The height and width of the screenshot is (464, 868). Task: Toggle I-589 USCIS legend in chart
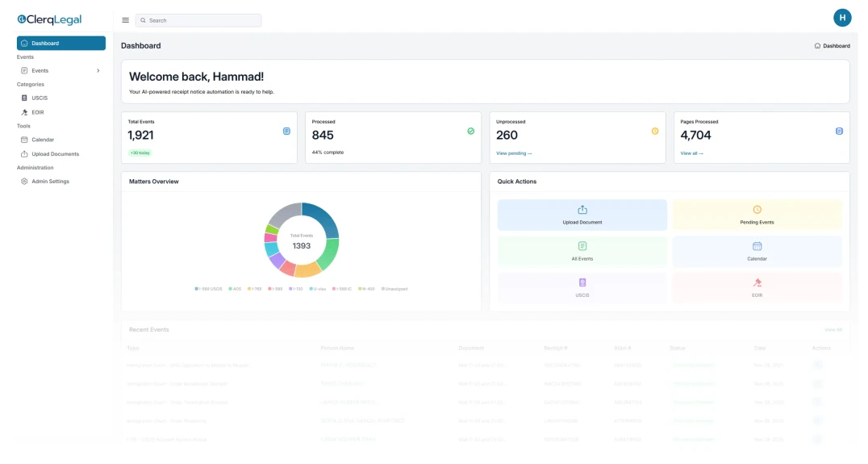[208, 288]
